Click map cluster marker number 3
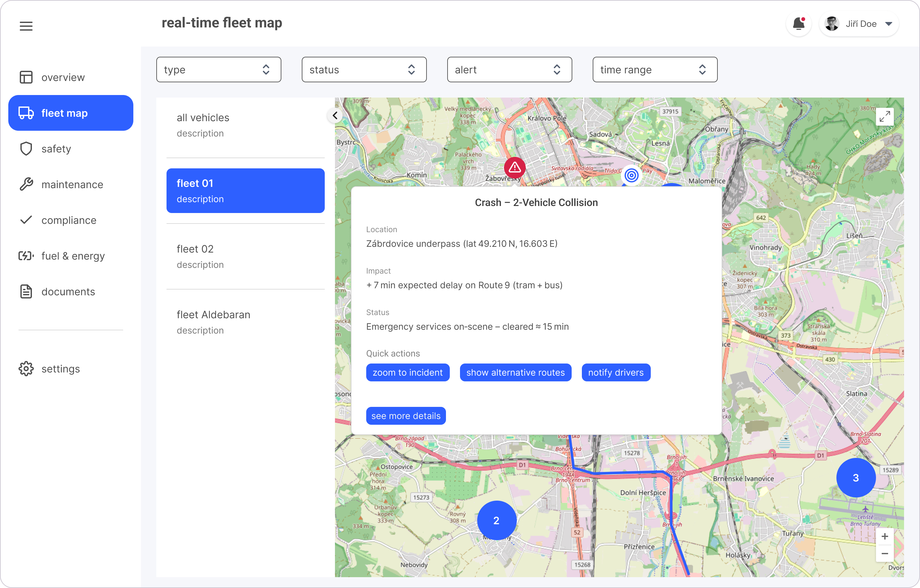This screenshot has height=588, width=920. point(856,478)
